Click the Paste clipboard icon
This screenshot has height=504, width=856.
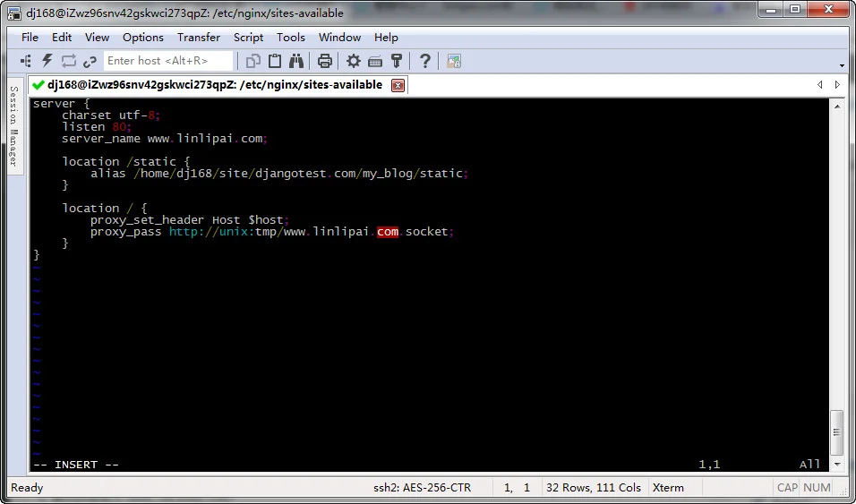(275, 61)
